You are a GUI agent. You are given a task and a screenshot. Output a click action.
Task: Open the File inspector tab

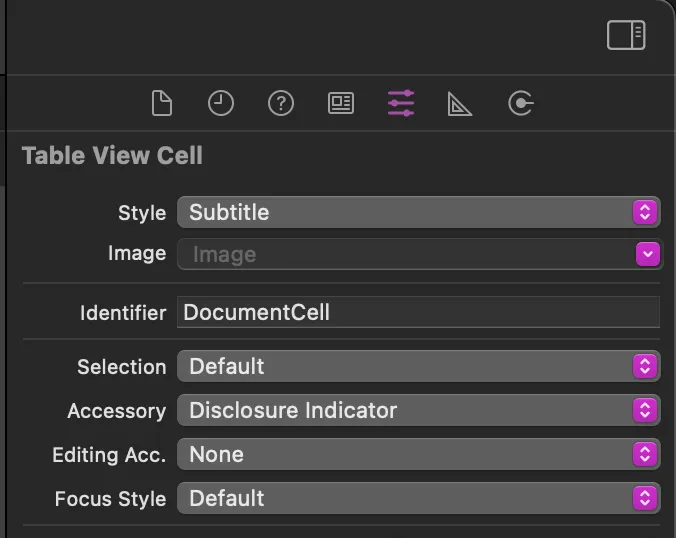(161, 103)
